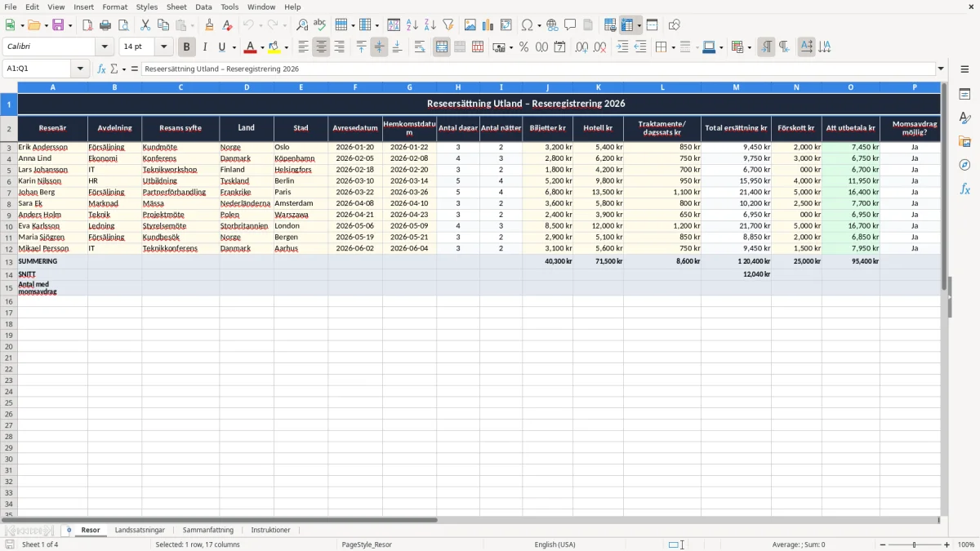Toggle Italic formatting
Viewport: 980px width, 551px height.
(x=205, y=47)
